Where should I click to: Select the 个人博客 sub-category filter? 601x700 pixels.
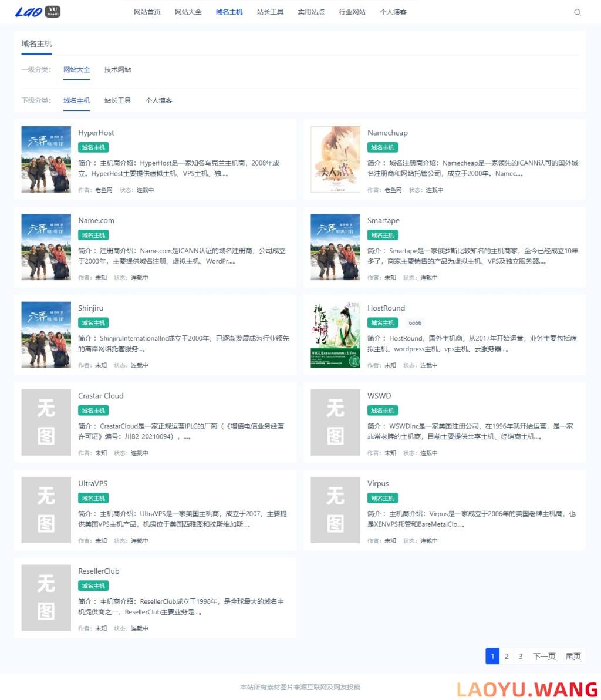pos(159,100)
